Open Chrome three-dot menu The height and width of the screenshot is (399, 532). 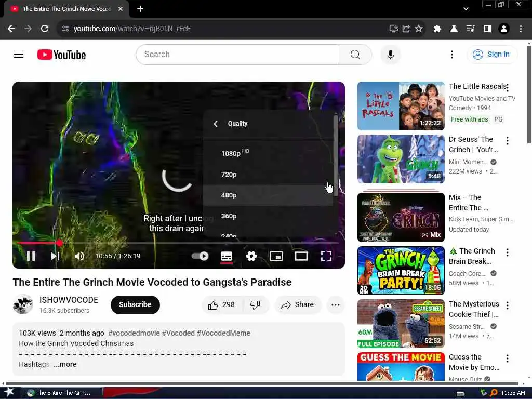coord(521,29)
